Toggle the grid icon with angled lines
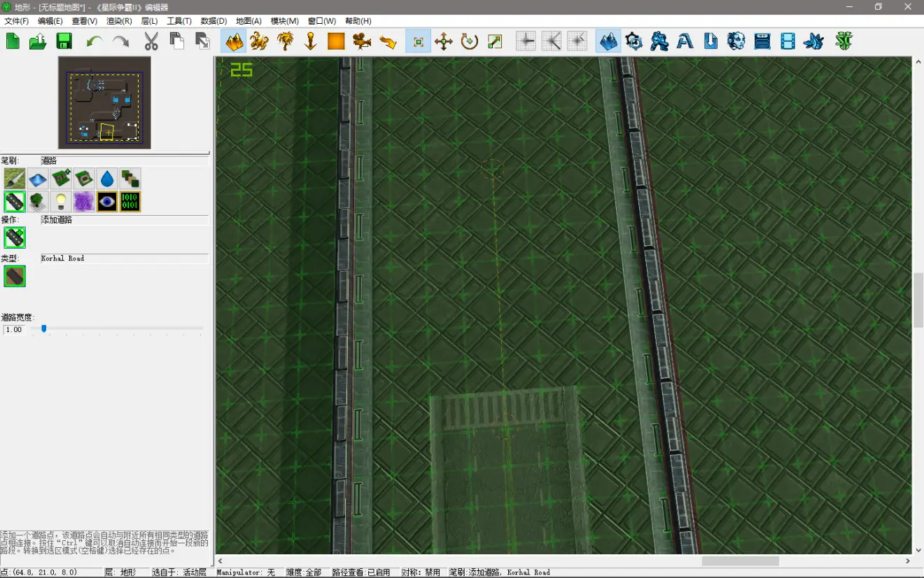Viewport: 924px width, 578px height. point(552,41)
